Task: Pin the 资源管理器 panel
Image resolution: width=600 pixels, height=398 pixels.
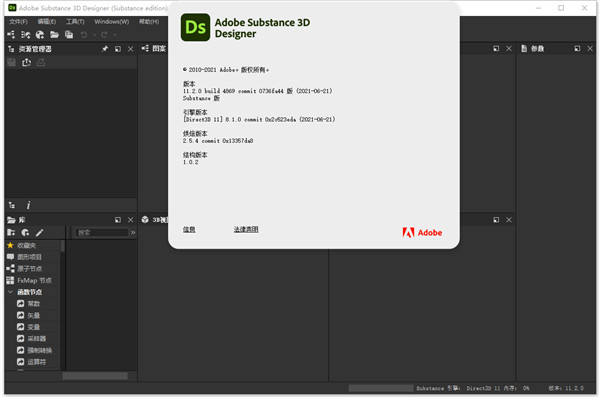Action: tap(105, 49)
